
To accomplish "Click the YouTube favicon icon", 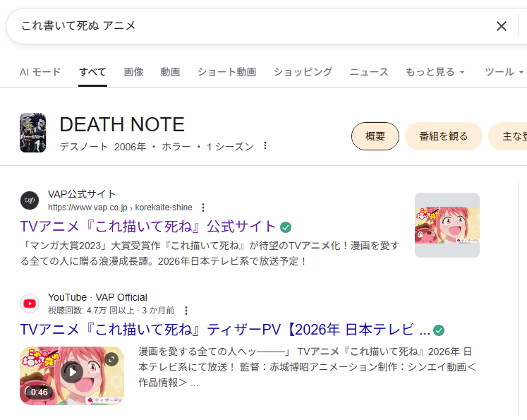I will click(x=30, y=304).
